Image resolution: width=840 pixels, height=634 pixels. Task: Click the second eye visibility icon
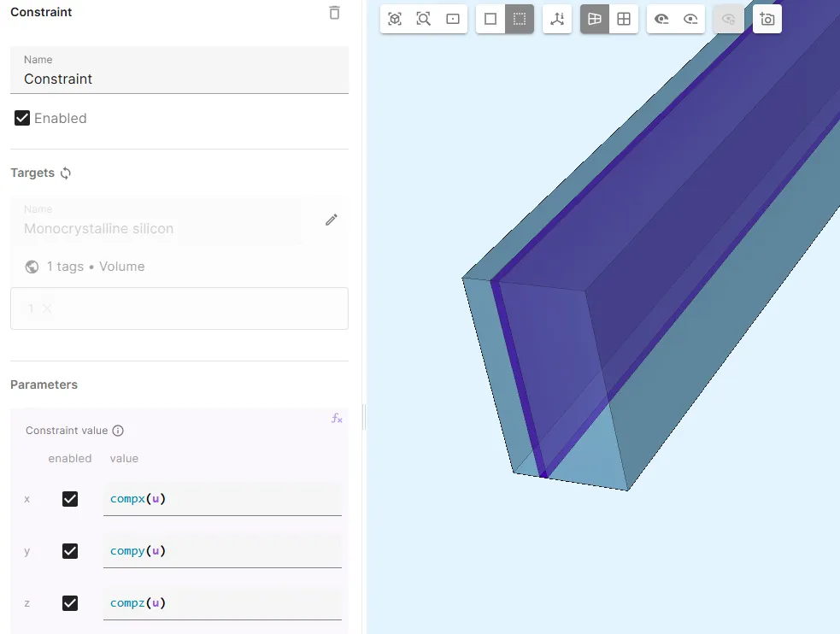(x=690, y=19)
